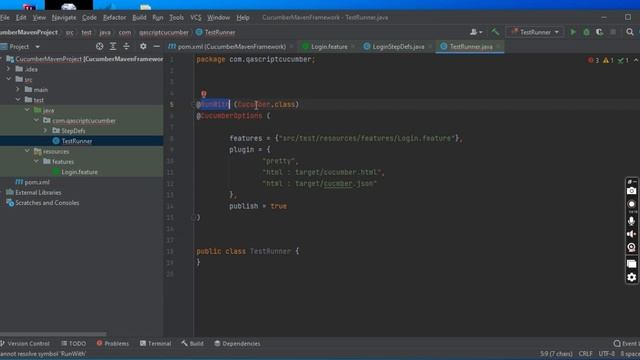This screenshot has width=640, height=360.
Task: Expand the StepDefs package
Action: pos(45,131)
